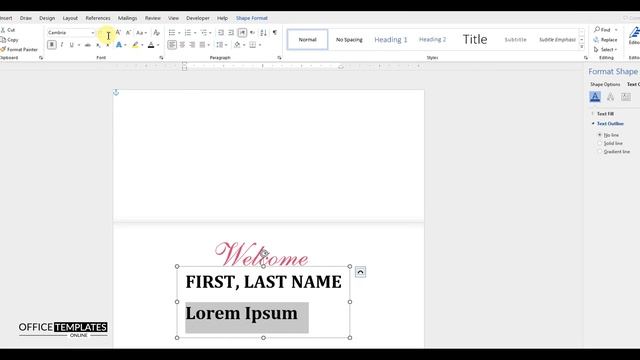Apply Italic formatting
This screenshot has height=360, width=640.
(62, 45)
